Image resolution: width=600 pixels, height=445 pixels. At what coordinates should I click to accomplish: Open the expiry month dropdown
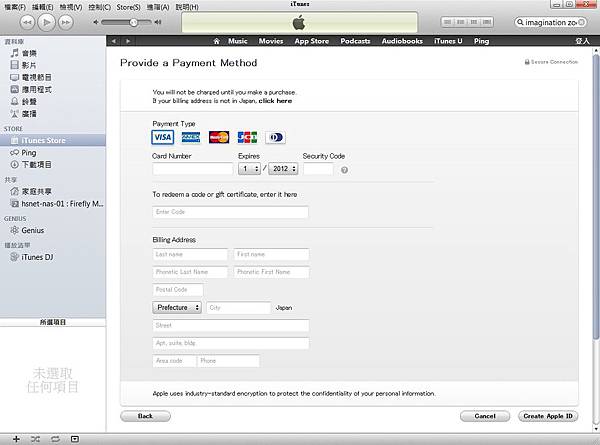pos(249,169)
